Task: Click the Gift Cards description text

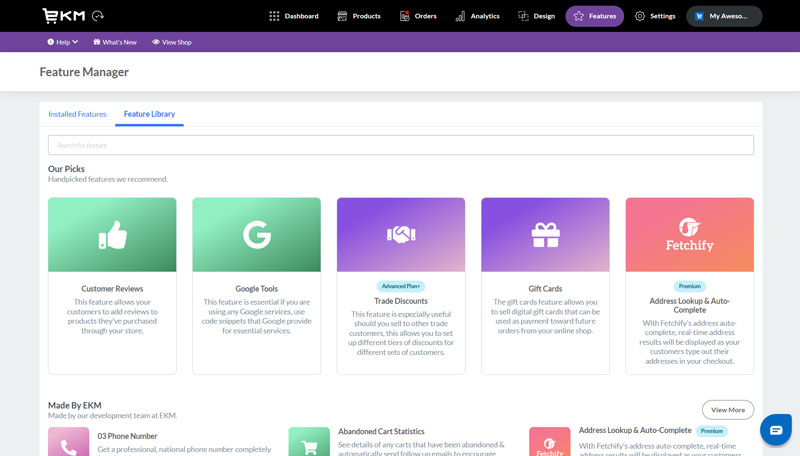Action: [545, 316]
